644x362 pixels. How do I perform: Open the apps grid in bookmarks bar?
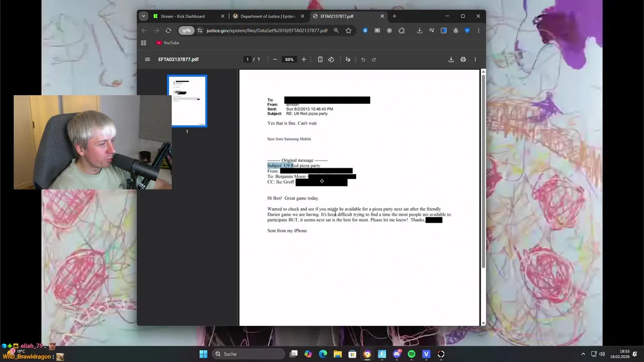click(x=143, y=43)
